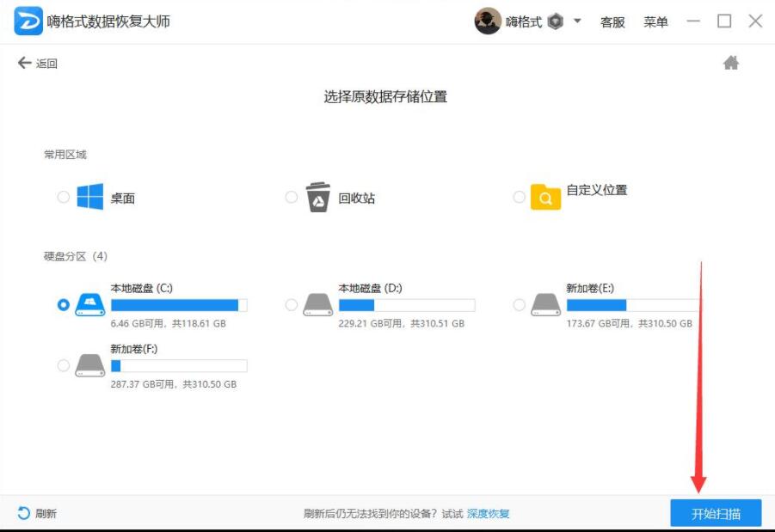The image size is (775, 532).
Task: Click the 常用区域 section heading
Action: pos(65,155)
